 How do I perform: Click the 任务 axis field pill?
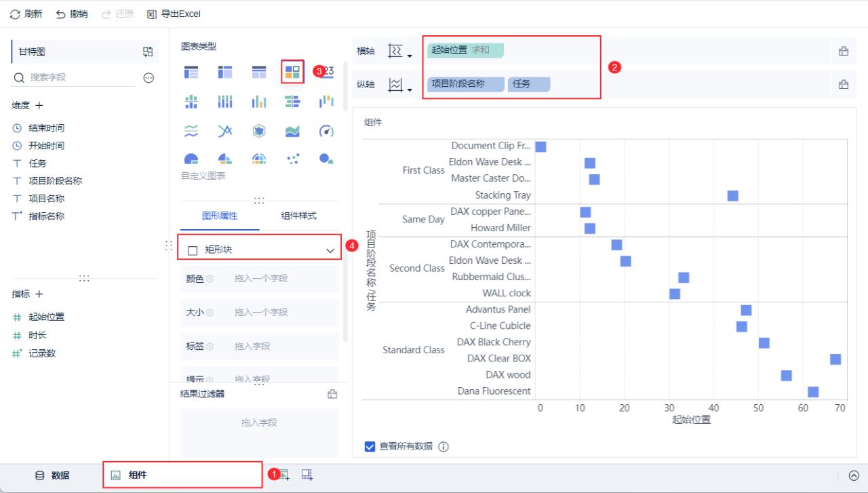529,85
